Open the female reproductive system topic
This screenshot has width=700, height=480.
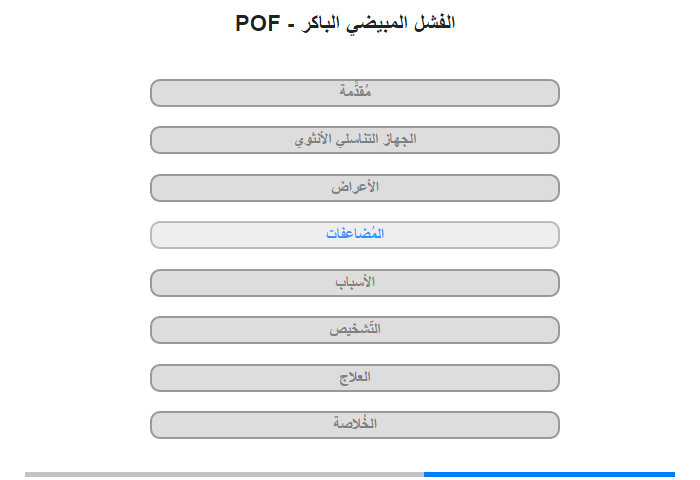tap(355, 140)
